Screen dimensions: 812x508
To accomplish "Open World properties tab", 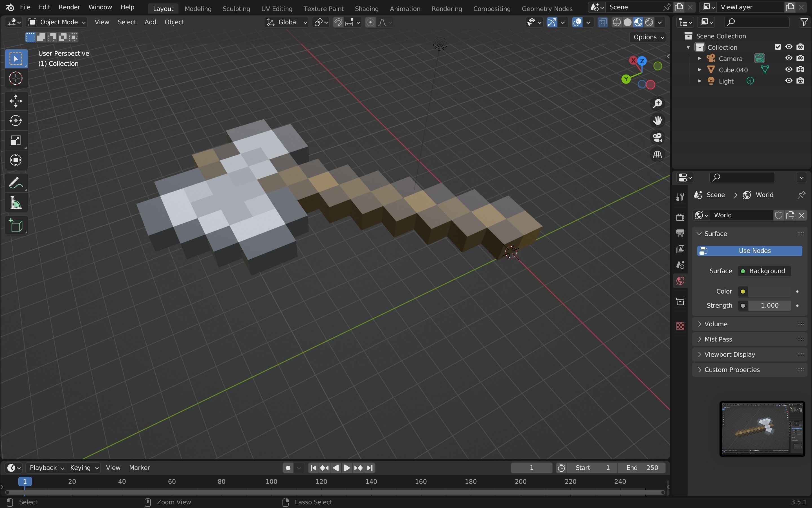I will pos(680,281).
